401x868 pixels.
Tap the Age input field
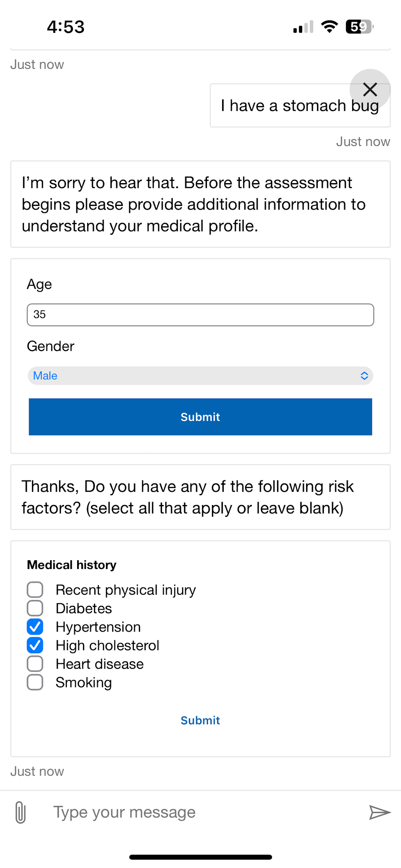click(200, 315)
